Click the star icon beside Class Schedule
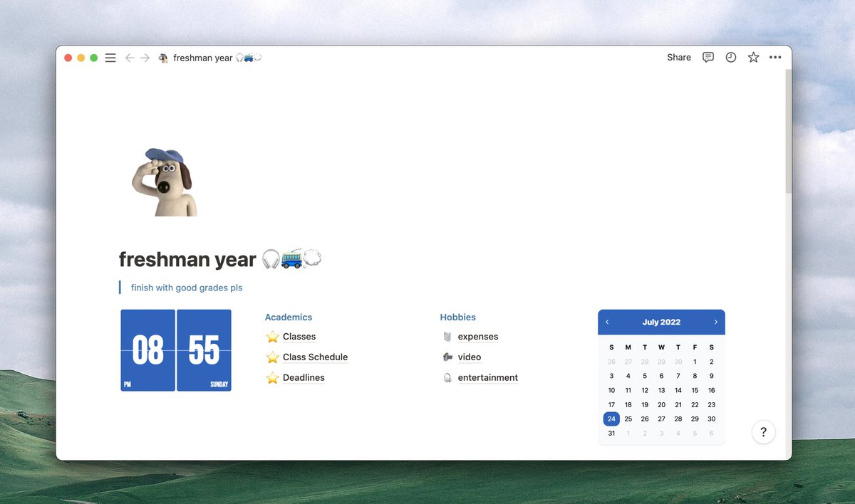Image resolution: width=855 pixels, height=504 pixels. click(x=272, y=357)
